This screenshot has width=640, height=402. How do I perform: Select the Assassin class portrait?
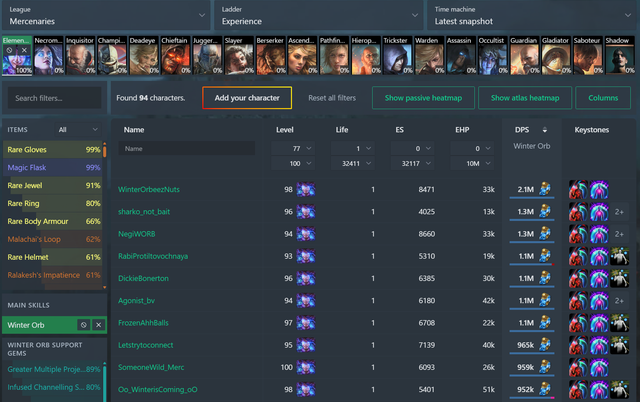click(461, 56)
